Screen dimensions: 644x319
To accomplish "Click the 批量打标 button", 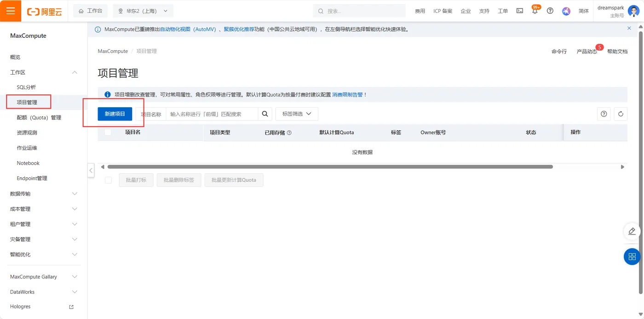I will click(x=136, y=180).
